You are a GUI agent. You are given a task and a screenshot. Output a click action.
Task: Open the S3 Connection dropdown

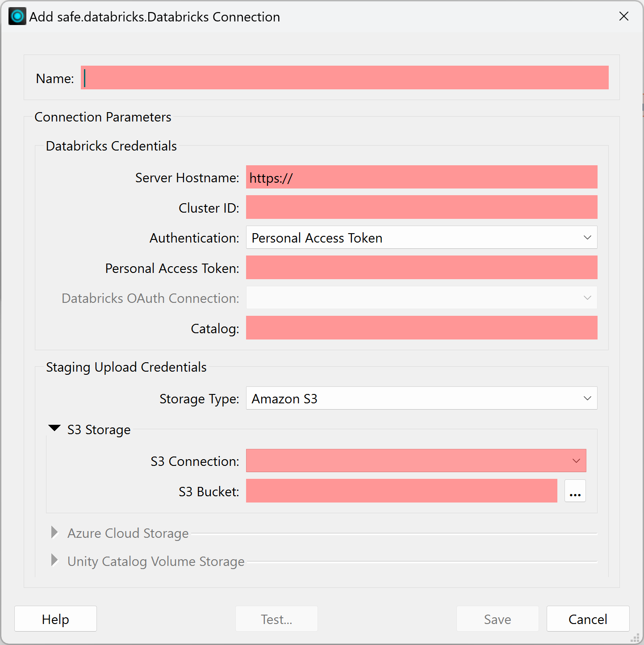tap(416, 461)
